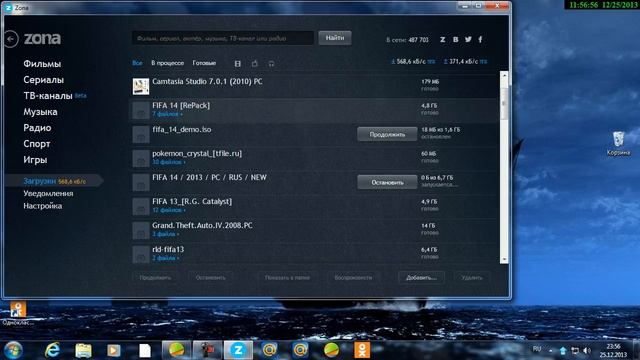The image size is (640, 360).
Task: Filter downloads by music headphones icon
Action: click(271, 64)
